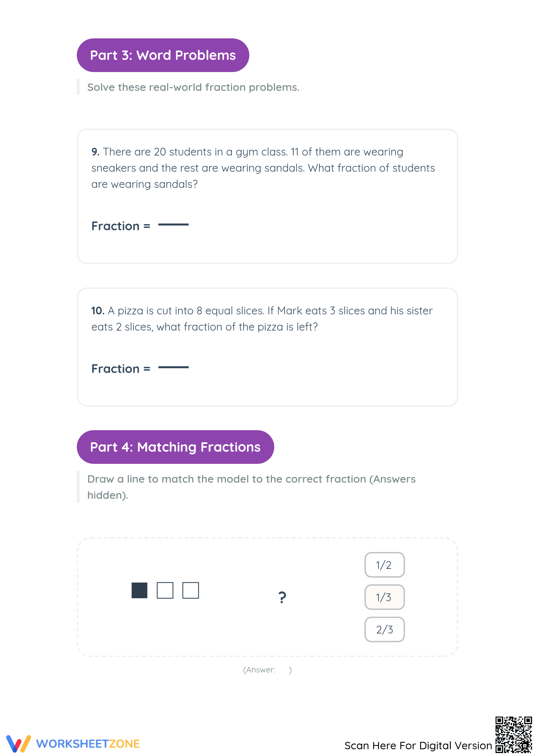Click the fraction answer line for question 10
535x756 pixels.
coord(174,367)
